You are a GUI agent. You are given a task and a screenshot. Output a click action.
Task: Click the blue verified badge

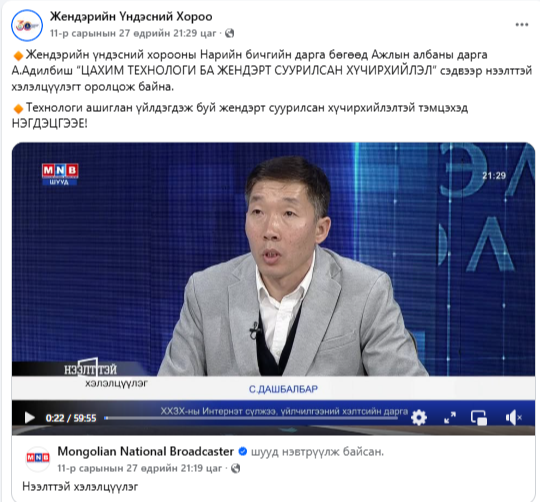coord(242,451)
